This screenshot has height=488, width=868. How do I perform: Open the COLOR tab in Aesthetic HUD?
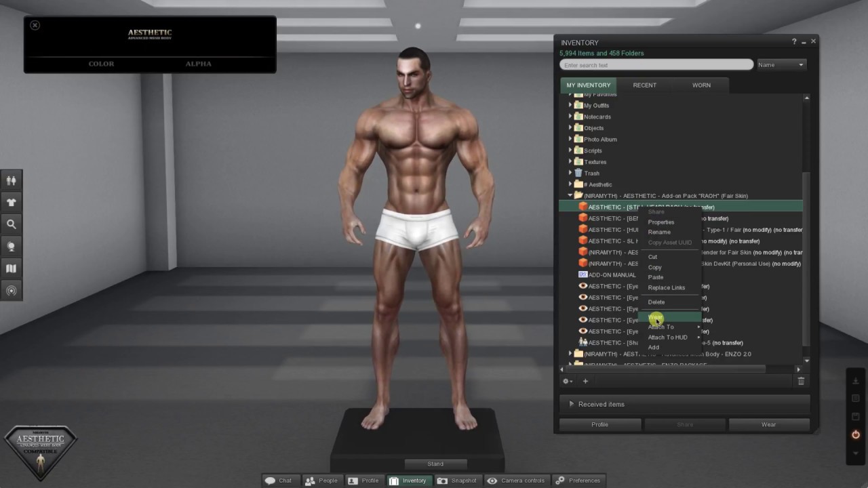pos(101,64)
